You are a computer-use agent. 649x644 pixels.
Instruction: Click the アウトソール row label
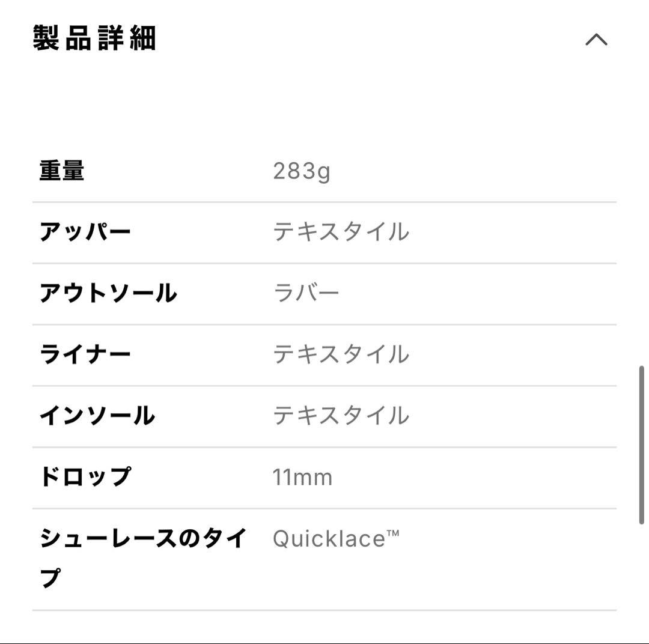click(x=108, y=293)
